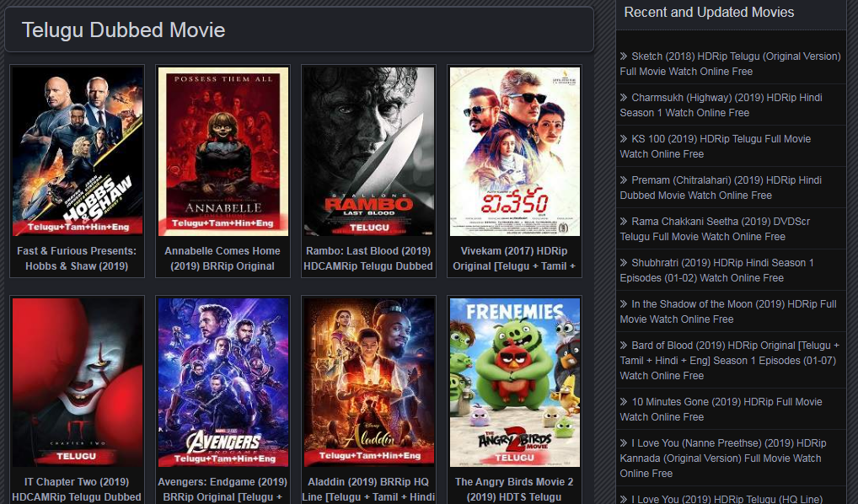This screenshot has height=504, width=858.
Task: Open '10 Minutes Gone (2019)' sidebar link
Action: 721,410
